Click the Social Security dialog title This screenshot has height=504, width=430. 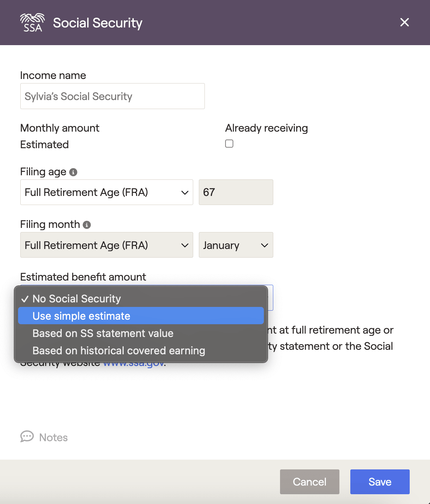[x=98, y=23]
